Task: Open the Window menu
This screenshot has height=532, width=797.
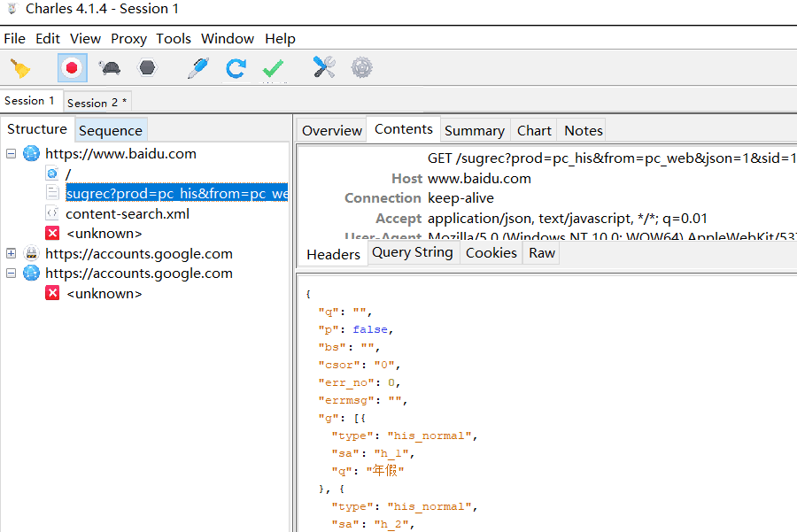Action: pyautogui.click(x=228, y=39)
